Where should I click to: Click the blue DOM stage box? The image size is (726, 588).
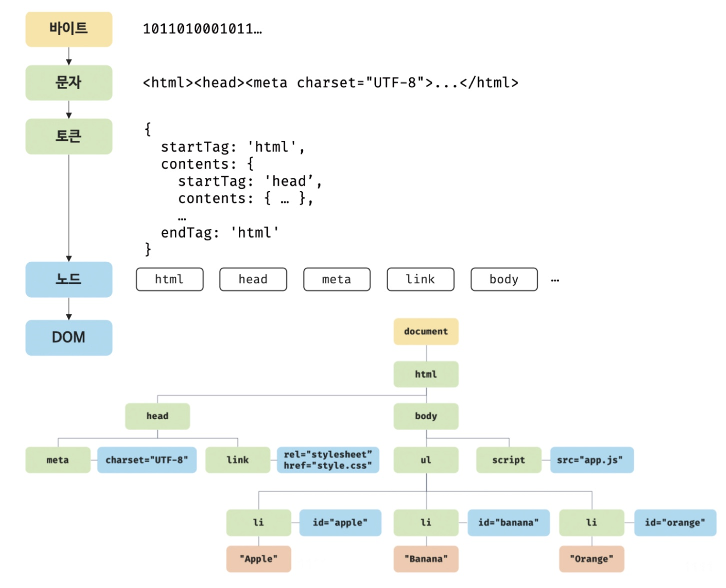69,338
